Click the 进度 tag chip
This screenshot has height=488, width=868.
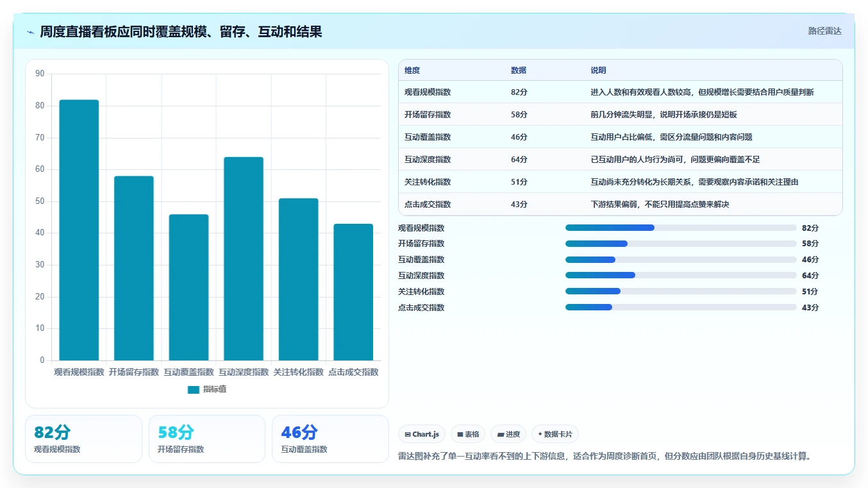[508, 434]
